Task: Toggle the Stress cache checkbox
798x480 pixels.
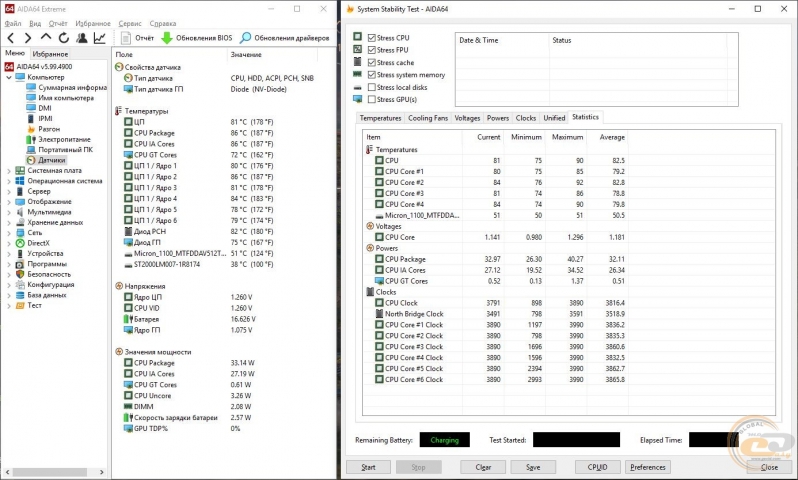Action: click(372, 63)
